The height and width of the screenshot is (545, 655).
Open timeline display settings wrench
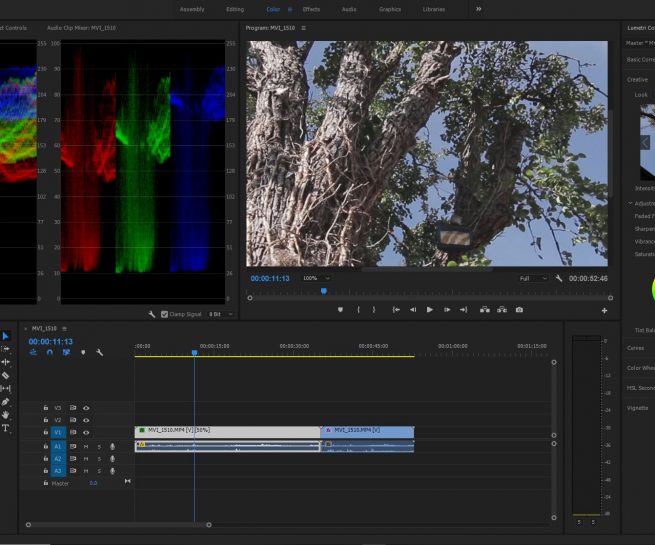click(100, 352)
